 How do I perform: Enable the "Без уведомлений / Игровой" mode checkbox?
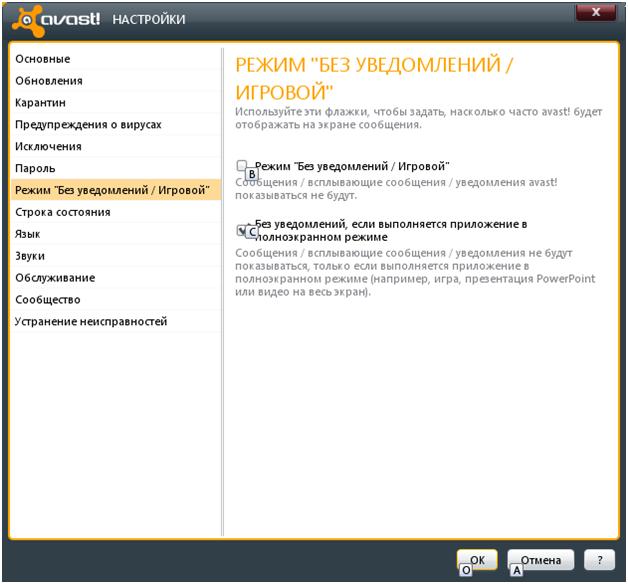coord(242,165)
